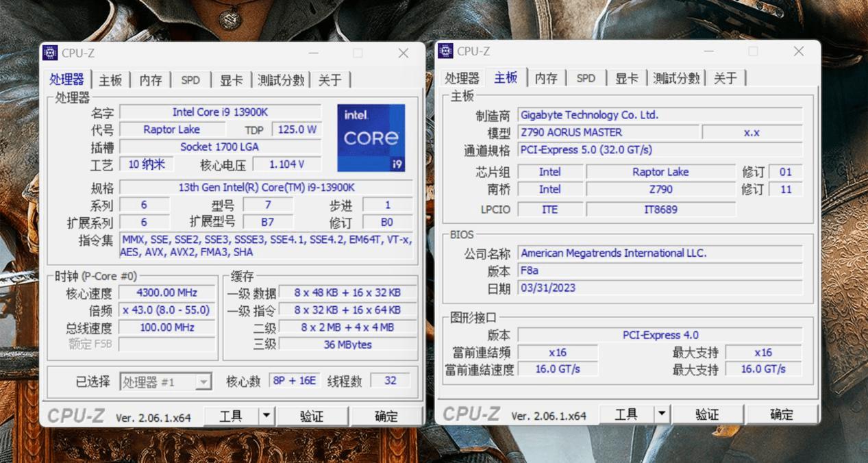The image size is (868, 463).
Task: Click the x 43.0 (8.0 - 55.0) multiplier value
Action: click(x=167, y=310)
